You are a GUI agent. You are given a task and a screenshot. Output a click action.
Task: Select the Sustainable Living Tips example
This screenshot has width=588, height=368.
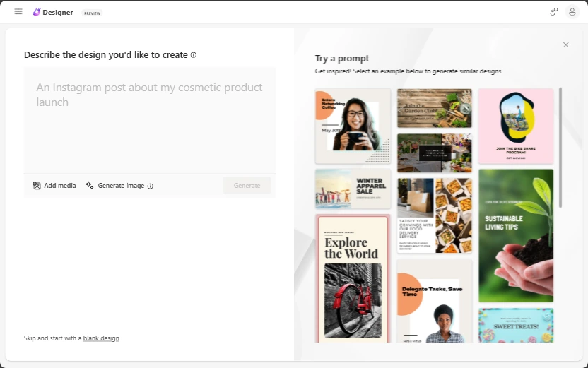[516, 235]
